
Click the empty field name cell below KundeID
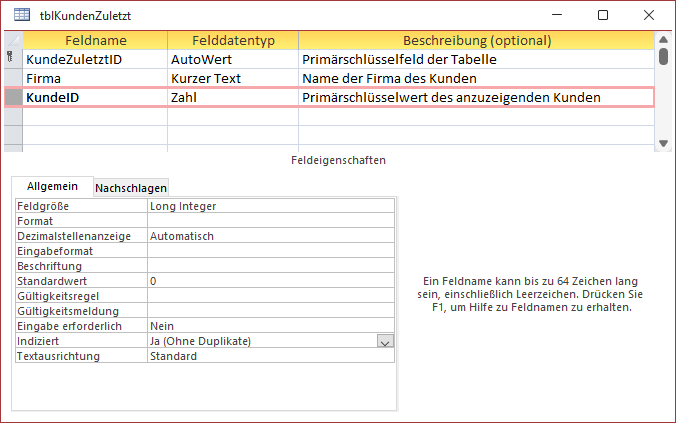pyautogui.click(x=95, y=116)
